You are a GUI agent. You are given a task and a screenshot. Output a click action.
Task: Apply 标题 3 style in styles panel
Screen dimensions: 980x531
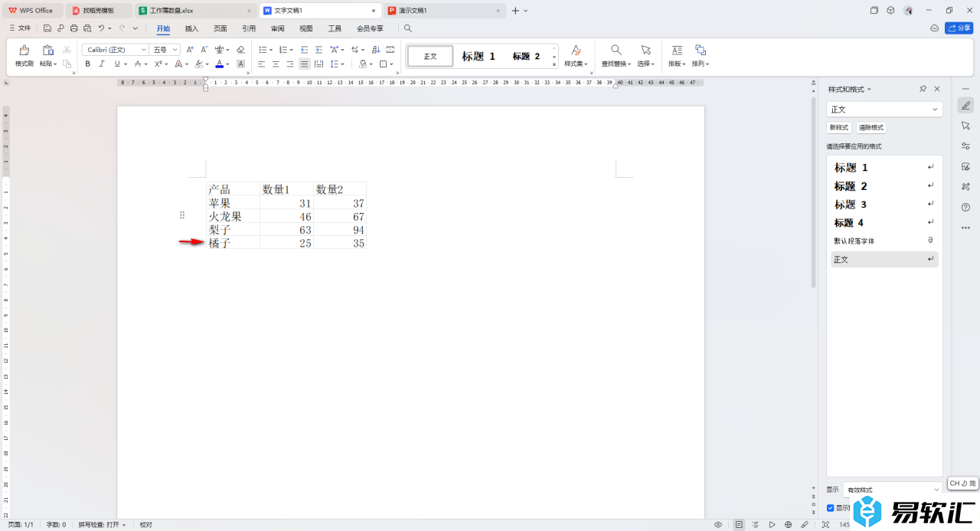pyautogui.click(x=884, y=205)
